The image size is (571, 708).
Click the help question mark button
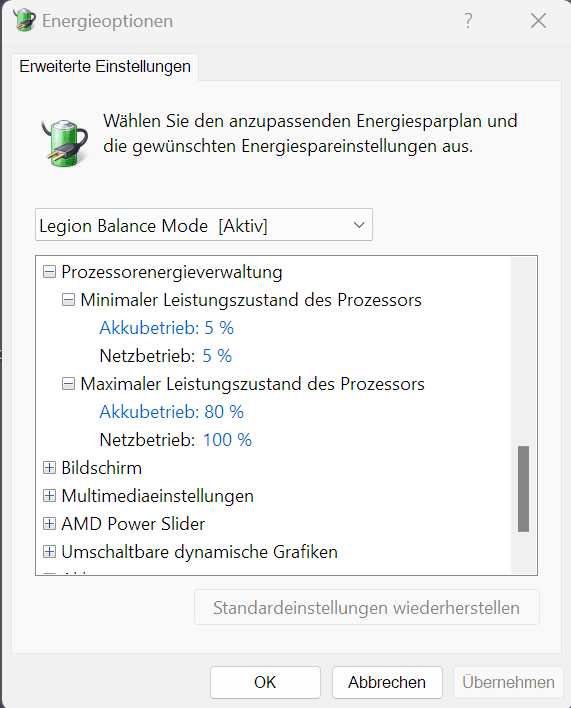[x=468, y=21]
